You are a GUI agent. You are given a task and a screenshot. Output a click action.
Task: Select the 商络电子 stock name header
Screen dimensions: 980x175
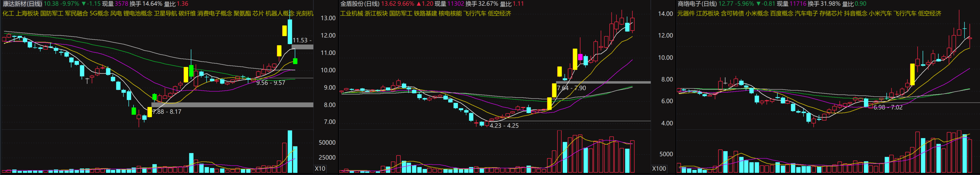coord(697,4)
